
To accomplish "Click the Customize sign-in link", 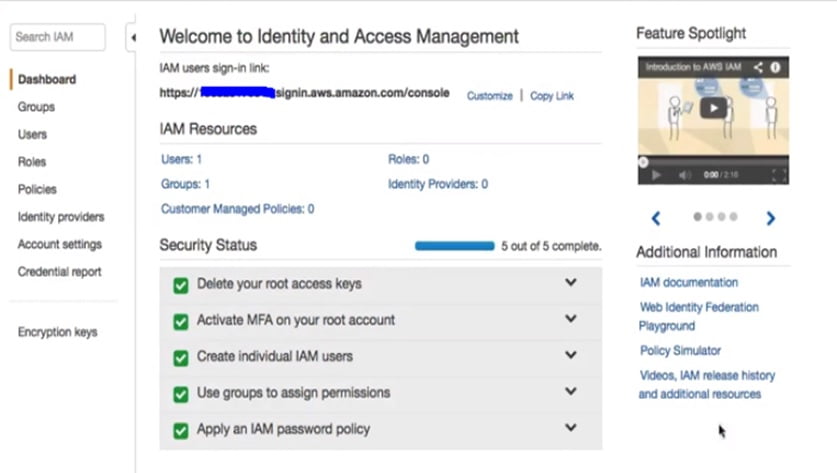I will [489, 96].
